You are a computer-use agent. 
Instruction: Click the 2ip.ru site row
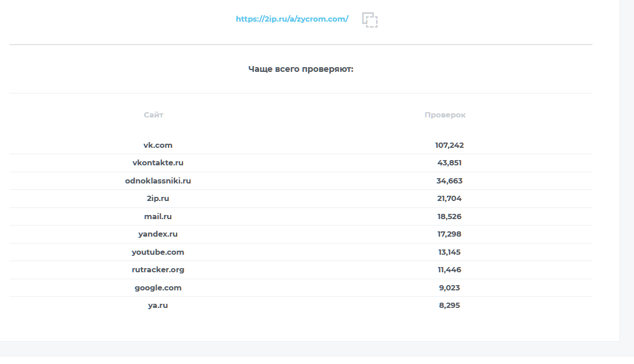tap(158, 199)
